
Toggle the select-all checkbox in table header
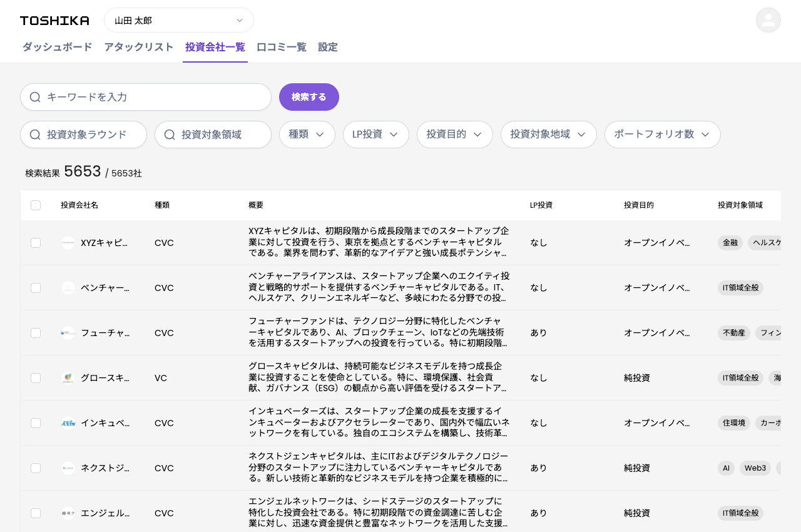[x=36, y=205]
